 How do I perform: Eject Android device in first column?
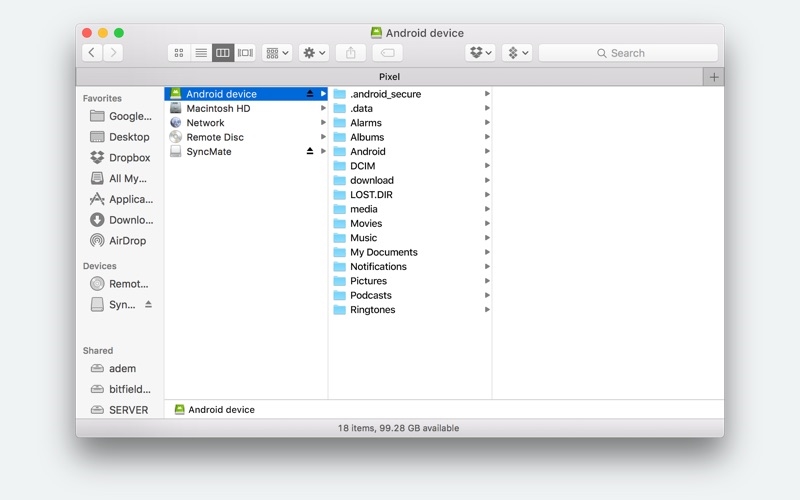(x=310, y=93)
